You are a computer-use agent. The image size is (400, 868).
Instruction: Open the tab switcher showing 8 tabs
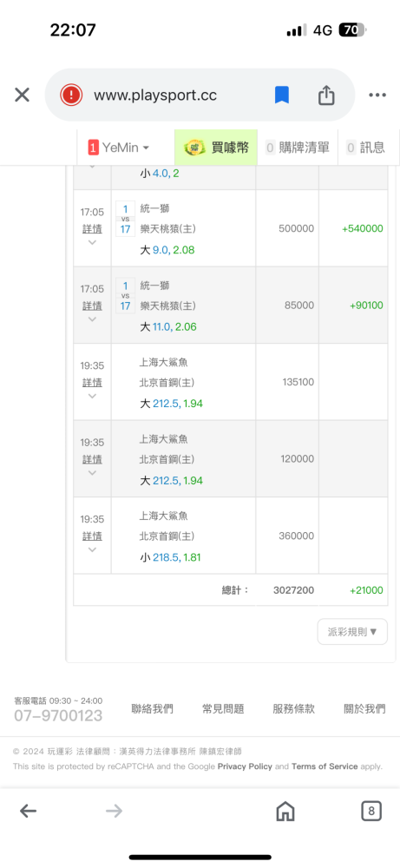[x=371, y=811]
